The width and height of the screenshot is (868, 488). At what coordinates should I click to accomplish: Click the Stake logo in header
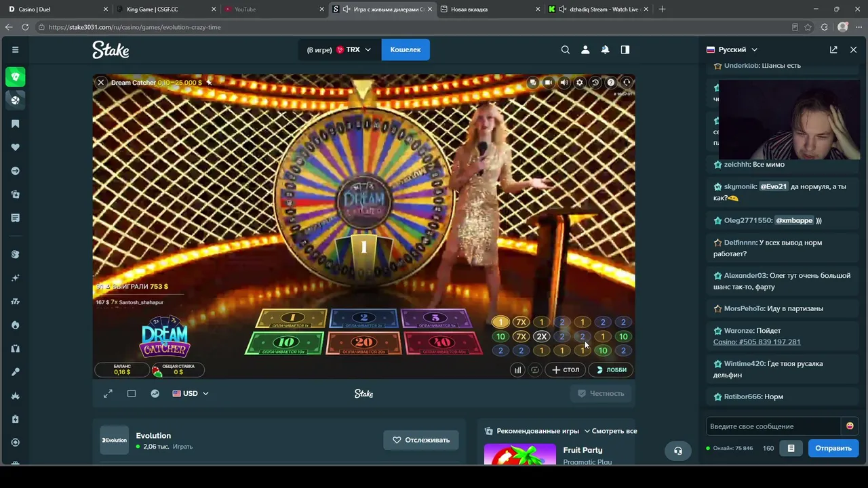pyautogui.click(x=111, y=49)
